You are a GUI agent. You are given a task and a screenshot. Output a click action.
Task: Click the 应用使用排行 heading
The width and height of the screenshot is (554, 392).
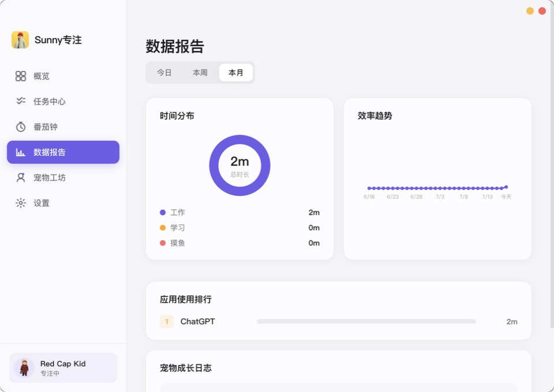tap(186, 299)
